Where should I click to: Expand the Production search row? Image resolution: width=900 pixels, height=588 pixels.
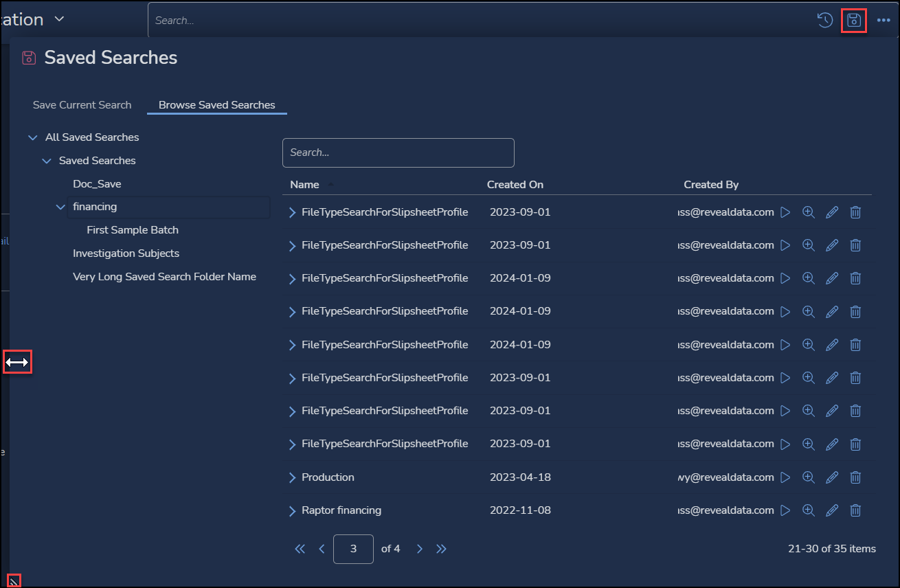(x=293, y=477)
